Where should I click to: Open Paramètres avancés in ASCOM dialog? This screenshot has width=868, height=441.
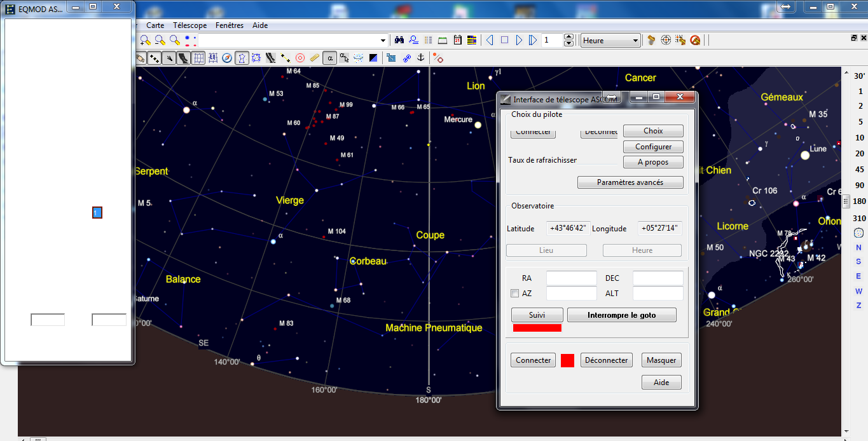click(x=630, y=182)
